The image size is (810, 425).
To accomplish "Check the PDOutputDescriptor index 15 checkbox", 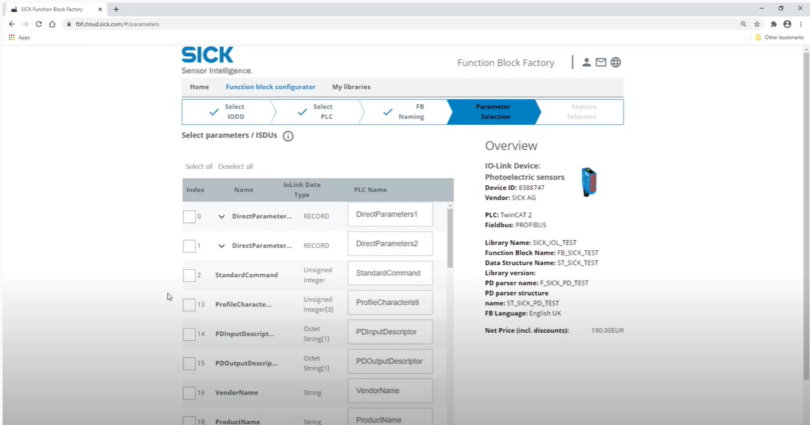I will tap(189, 364).
